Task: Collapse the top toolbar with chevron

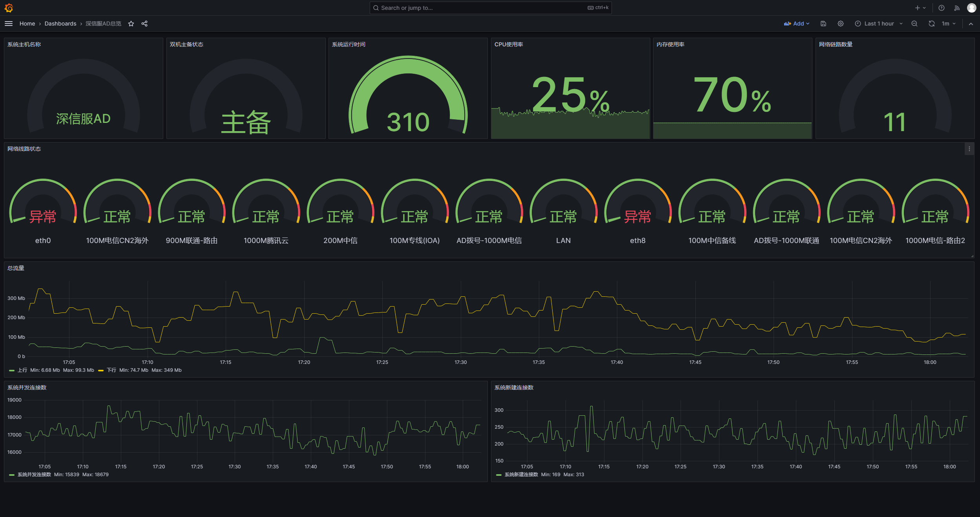Action: point(971,24)
